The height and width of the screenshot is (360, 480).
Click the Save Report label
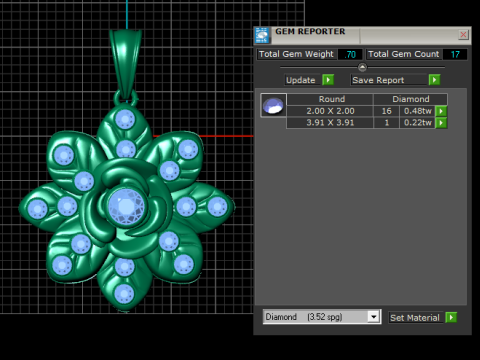[388, 80]
